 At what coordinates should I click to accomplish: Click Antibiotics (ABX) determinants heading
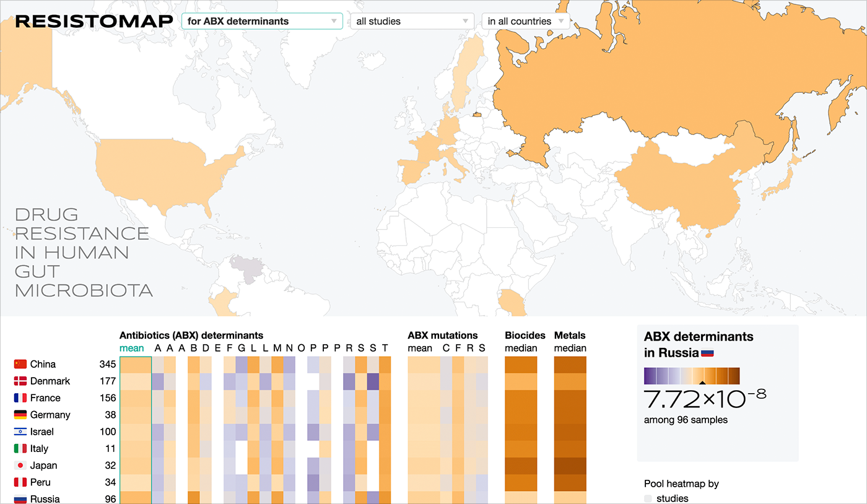pos(191,336)
